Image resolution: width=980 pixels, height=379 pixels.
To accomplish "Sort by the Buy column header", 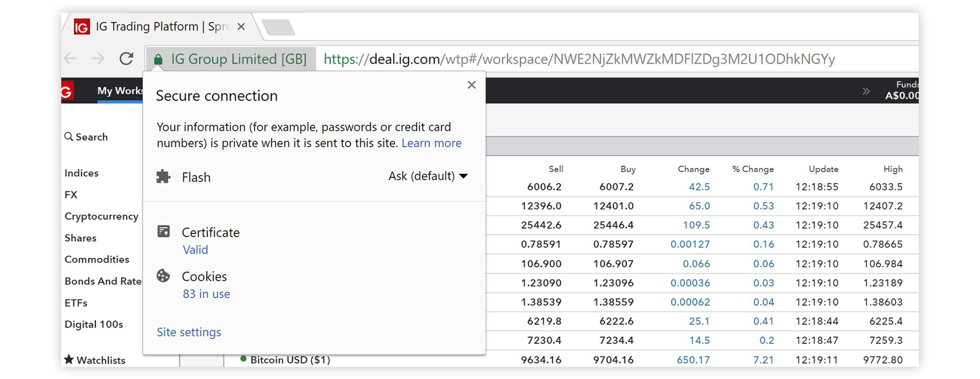I will (628, 169).
